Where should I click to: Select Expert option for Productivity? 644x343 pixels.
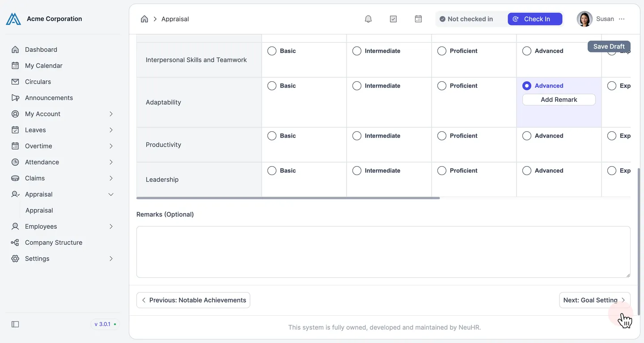pos(611,136)
